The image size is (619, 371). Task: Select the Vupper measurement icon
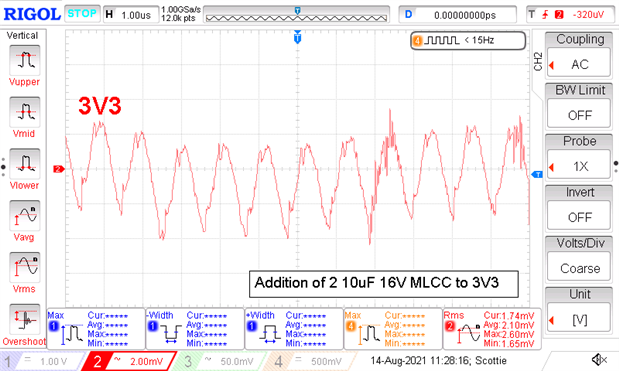pos(24,60)
